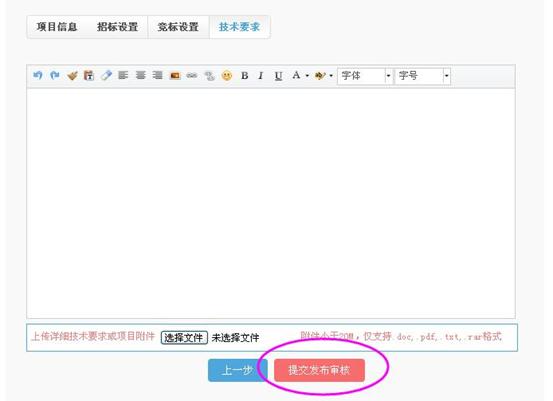Viewport: 553px width, 401px height.
Task: Click the background highlight color icon
Action: [x=320, y=75]
